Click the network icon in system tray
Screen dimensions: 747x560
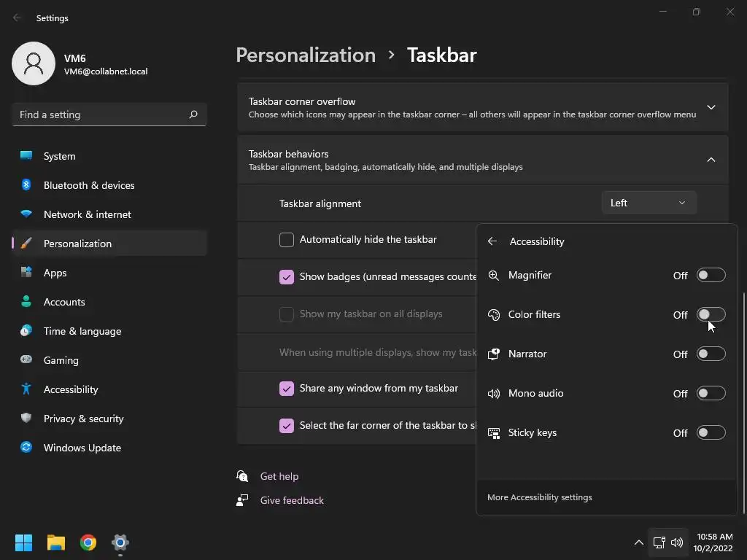[659, 542]
